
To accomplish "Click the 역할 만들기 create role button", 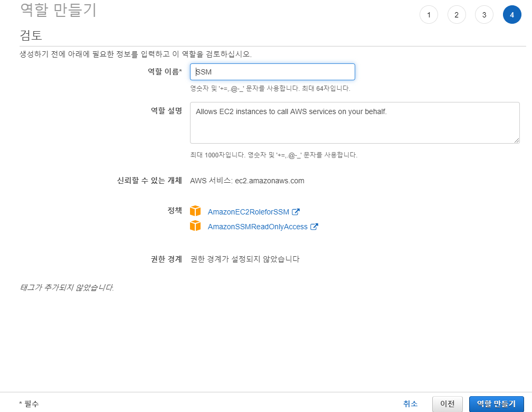I will point(496,404).
